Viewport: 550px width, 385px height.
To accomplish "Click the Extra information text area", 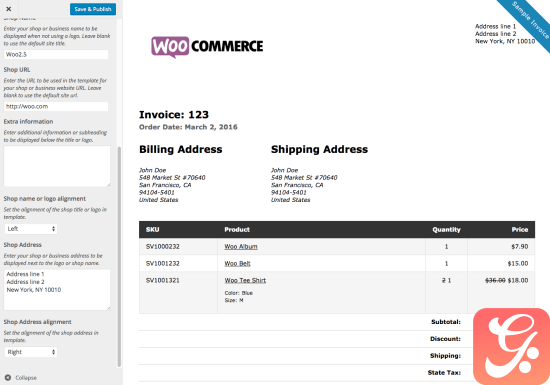I will point(57,166).
